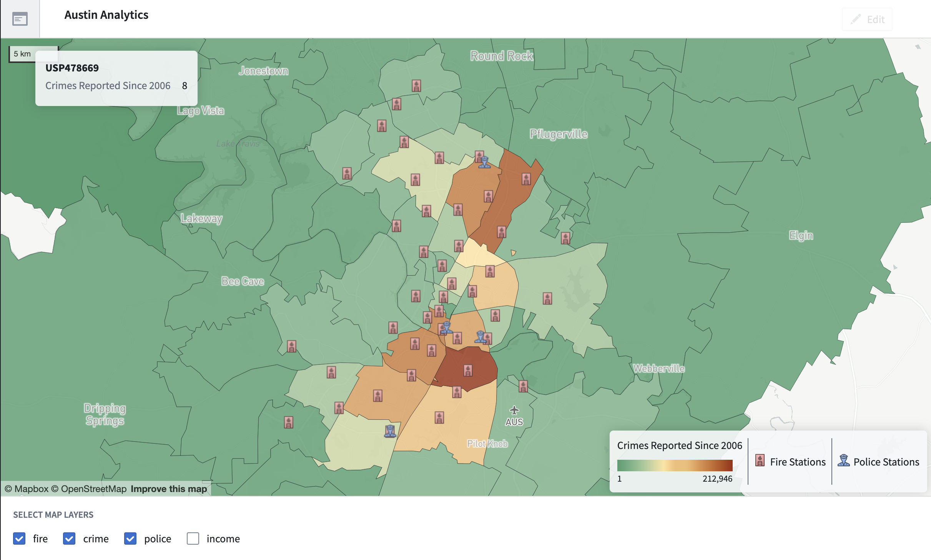Click the sidebar panel icon top-left
Image resolution: width=931 pixels, height=560 pixels.
pos(20,19)
